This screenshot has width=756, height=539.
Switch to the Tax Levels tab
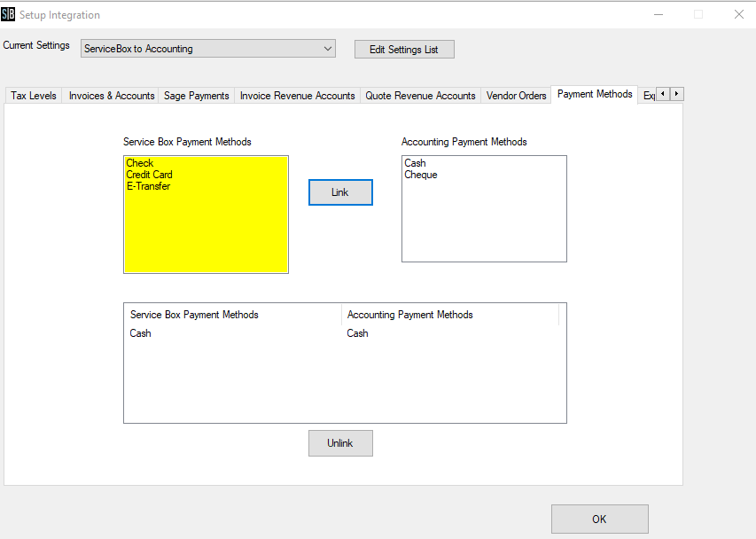pyautogui.click(x=34, y=96)
